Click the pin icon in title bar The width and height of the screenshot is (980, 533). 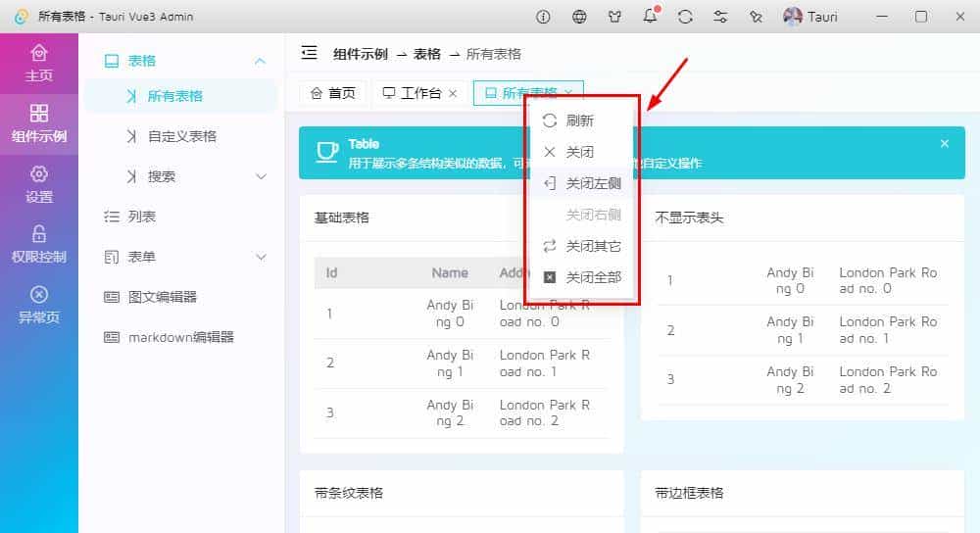click(x=756, y=17)
